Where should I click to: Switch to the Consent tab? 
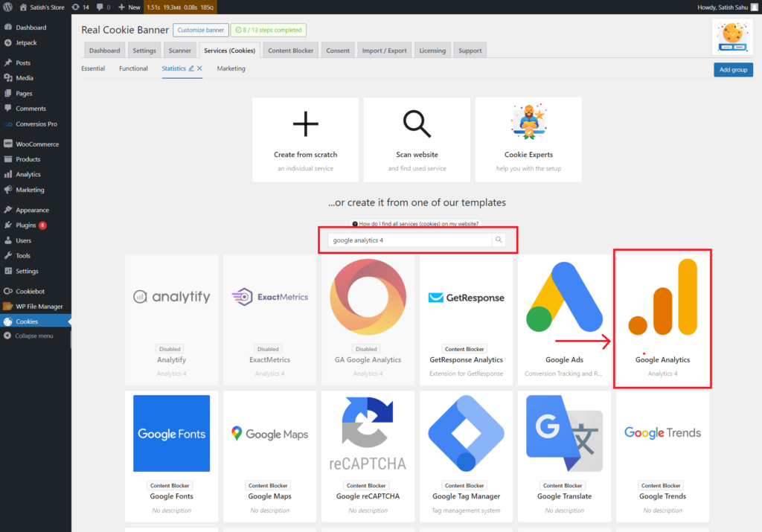[338, 51]
